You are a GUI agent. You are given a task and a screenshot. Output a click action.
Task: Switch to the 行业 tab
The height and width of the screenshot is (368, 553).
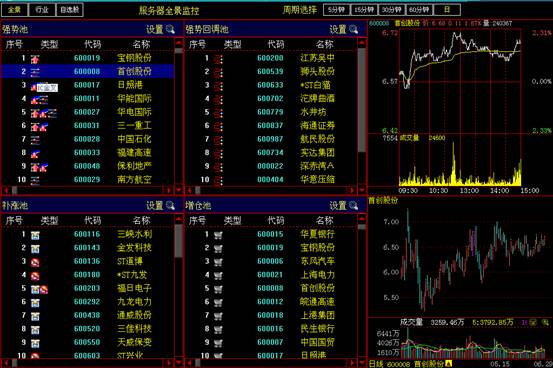[x=42, y=10]
